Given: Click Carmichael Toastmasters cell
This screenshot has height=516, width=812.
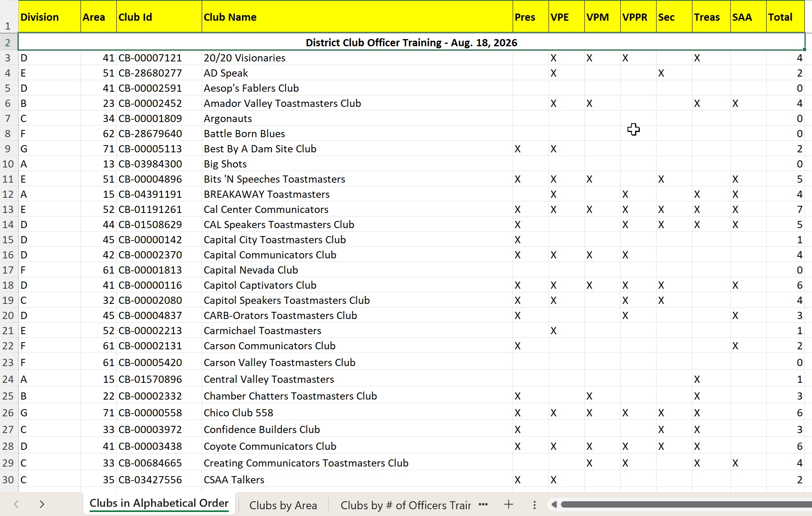Looking at the screenshot, I should 357,331.
